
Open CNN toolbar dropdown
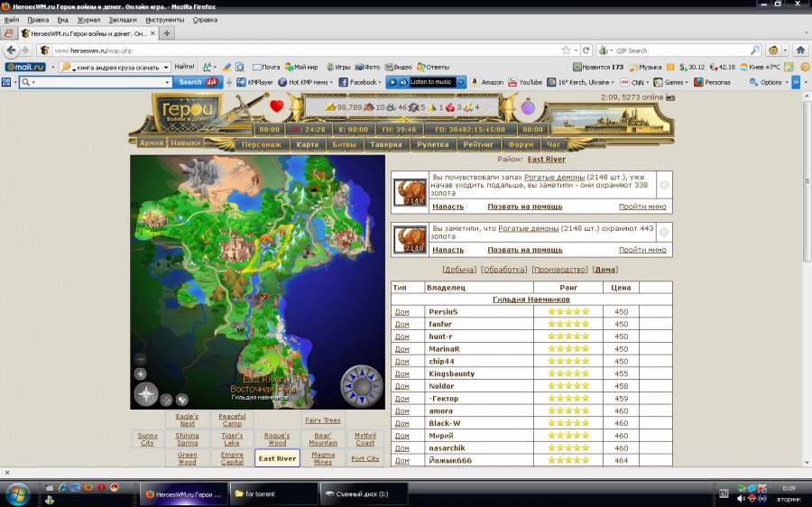coord(647,82)
